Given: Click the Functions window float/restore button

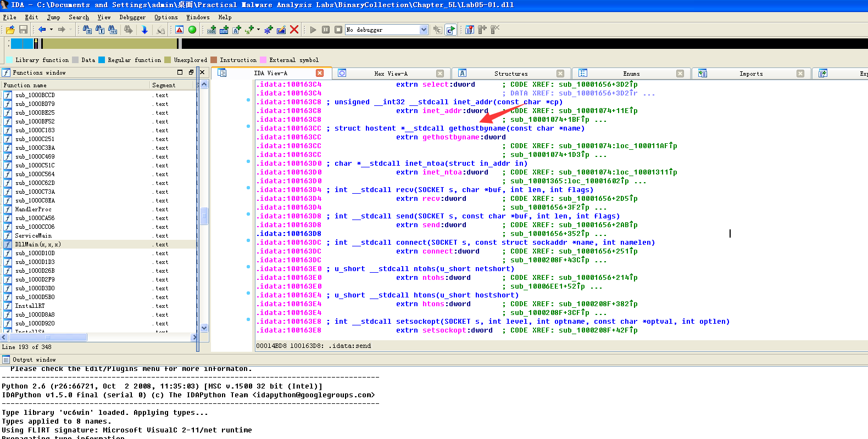Looking at the screenshot, I should point(191,72).
